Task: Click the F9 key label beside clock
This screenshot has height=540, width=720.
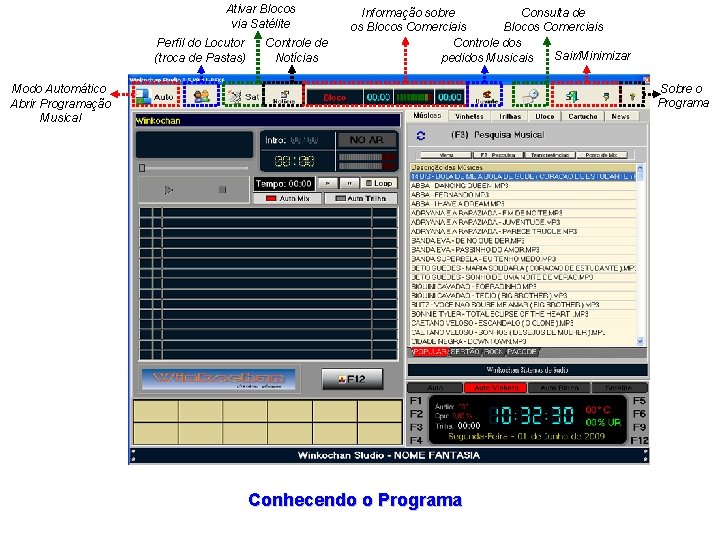Action: [x=639, y=428]
